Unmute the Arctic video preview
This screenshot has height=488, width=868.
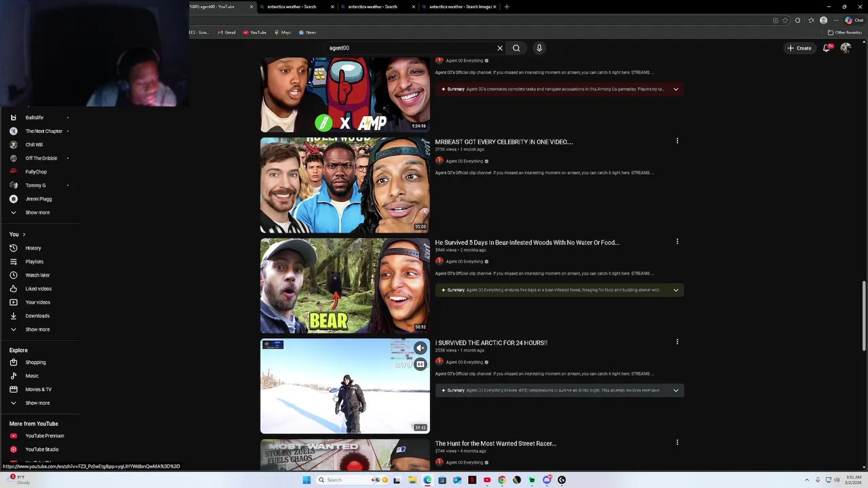(x=420, y=348)
